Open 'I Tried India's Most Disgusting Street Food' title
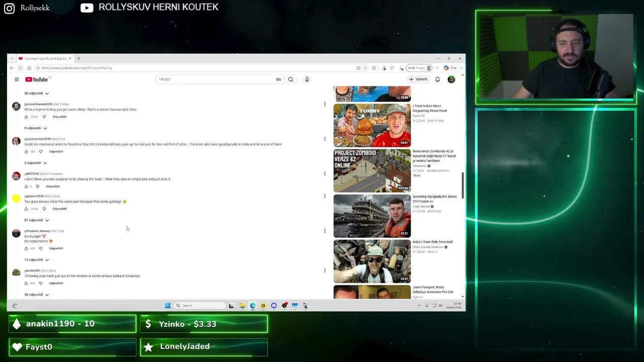Screen dimensions: 644x362 (x=430, y=108)
